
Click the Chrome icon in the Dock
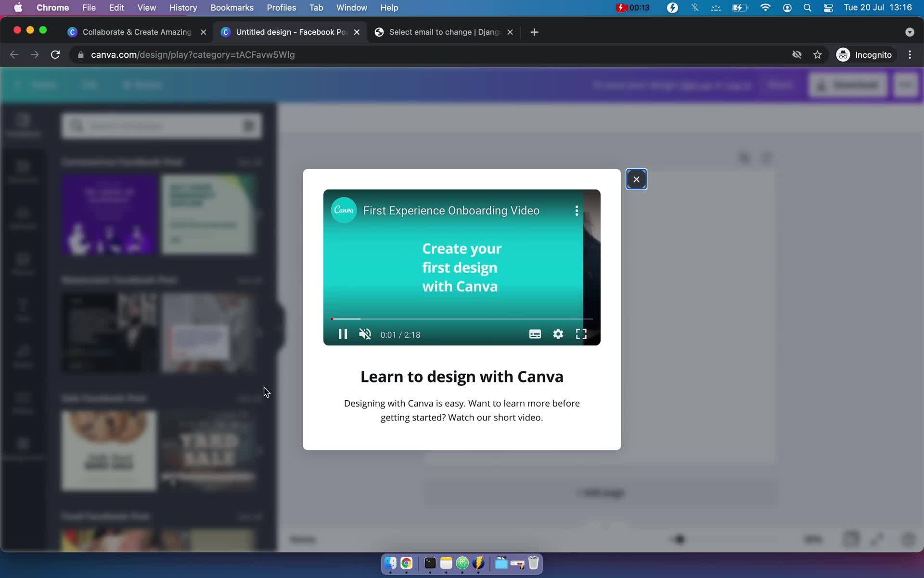(x=406, y=564)
